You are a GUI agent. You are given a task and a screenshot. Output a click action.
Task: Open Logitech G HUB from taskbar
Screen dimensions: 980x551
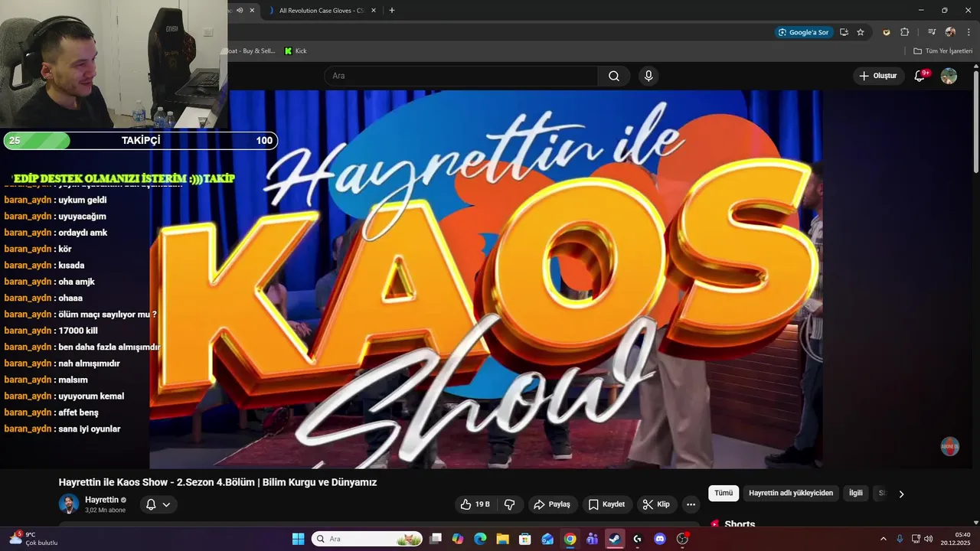(637, 539)
